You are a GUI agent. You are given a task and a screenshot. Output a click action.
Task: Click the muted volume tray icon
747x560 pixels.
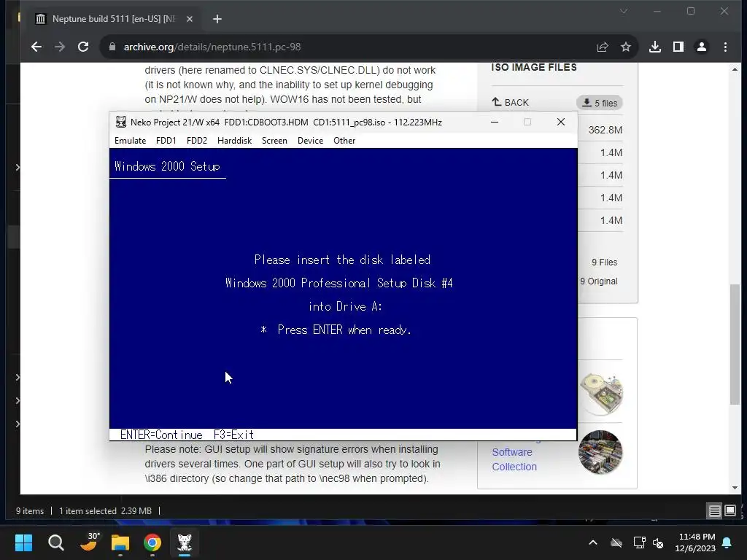click(658, 542)
